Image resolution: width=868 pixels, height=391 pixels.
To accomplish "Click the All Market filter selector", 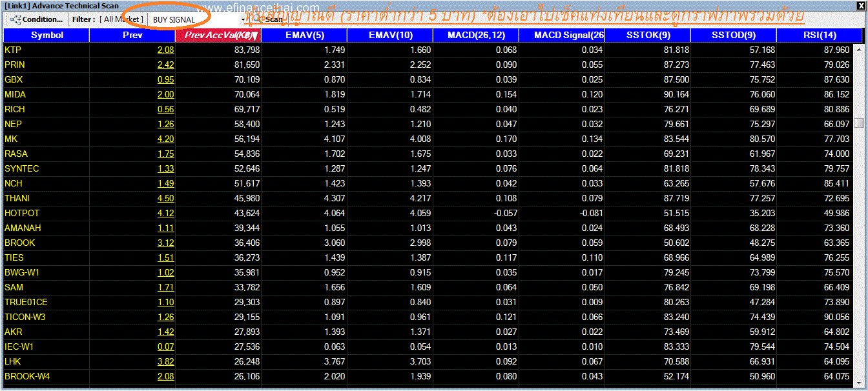I will [121, 19].
